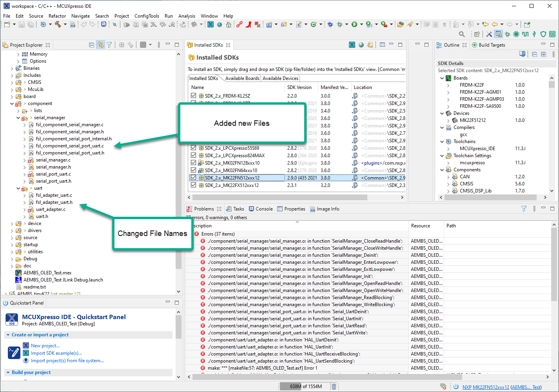559x392 pixels.
Task: Toggle Link with Editor in Project Explorer
Action: [100, 45]
